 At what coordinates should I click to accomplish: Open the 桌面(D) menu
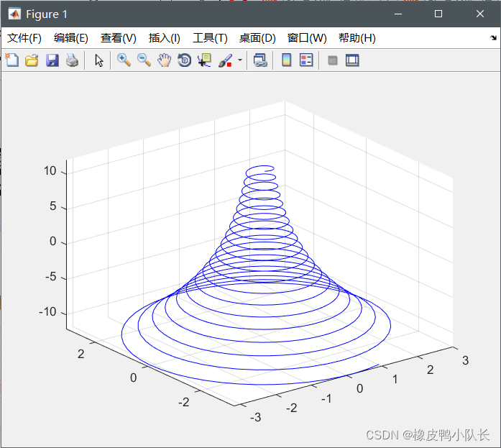(257, 38)
